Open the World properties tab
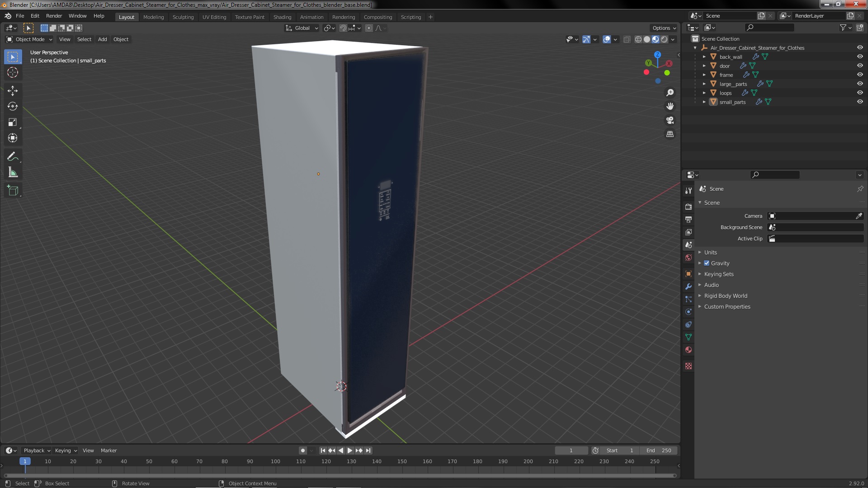868x488 pixels. (x=689, y=258)
